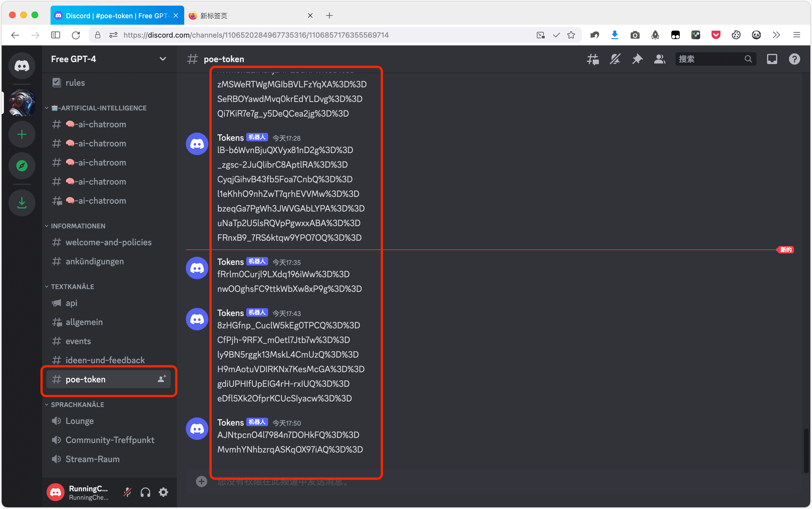812x509 pixels.
Task: Open a new browser tab
Action: 329,15
